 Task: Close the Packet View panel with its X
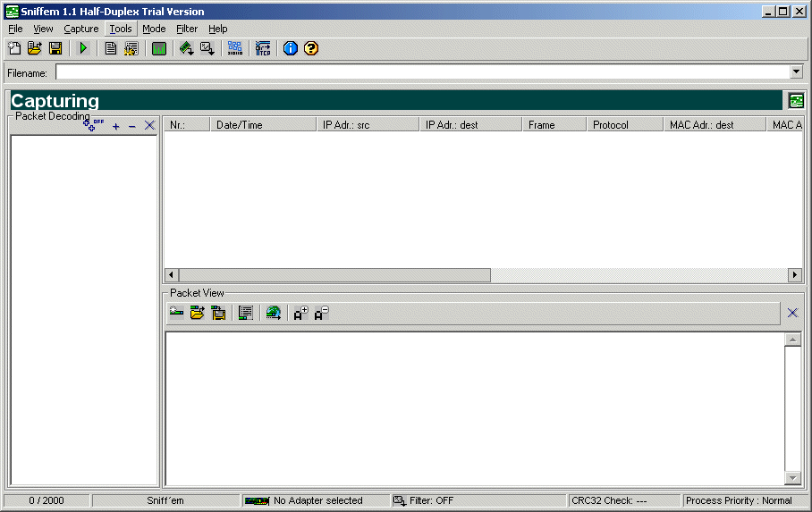(792, 313)
